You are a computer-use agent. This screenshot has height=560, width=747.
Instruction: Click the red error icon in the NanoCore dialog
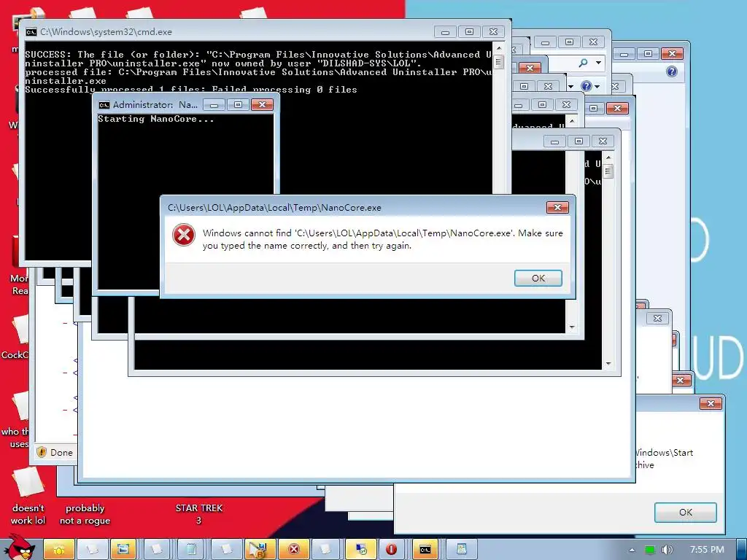coord(183,236)
